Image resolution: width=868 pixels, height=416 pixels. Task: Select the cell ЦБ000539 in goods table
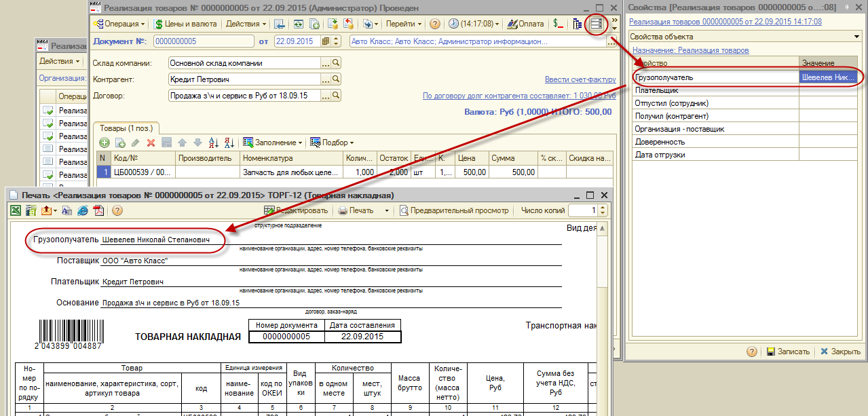coord(143,172)
